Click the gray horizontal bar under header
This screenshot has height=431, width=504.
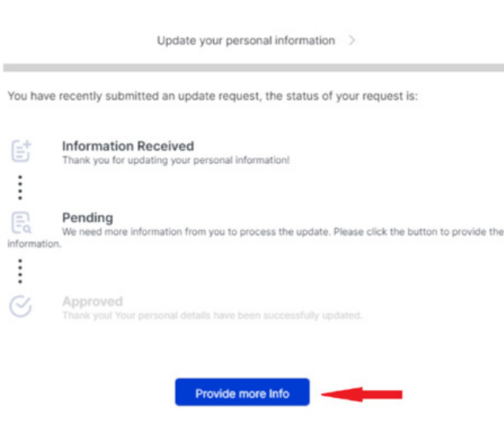tap(252, 68)
